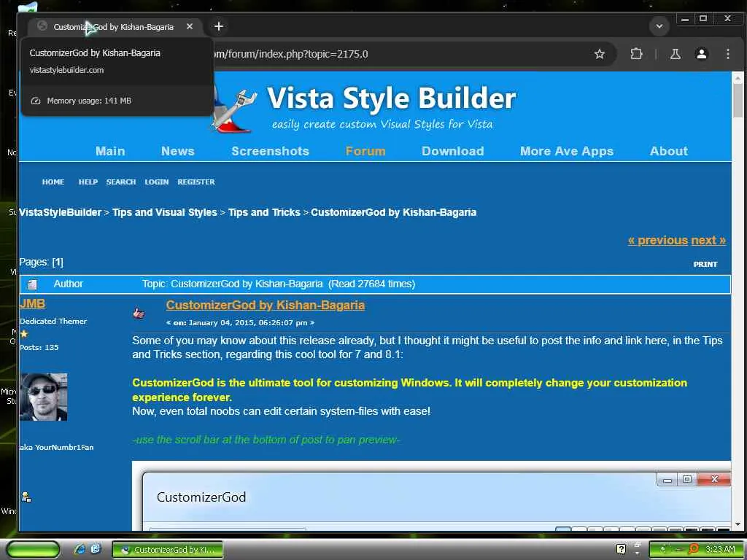Click the PRINT button

coord(705,264)
